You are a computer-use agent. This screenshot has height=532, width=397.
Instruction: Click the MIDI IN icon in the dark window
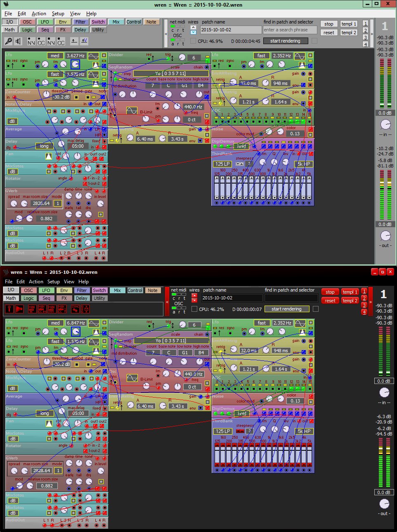[32, 308]
